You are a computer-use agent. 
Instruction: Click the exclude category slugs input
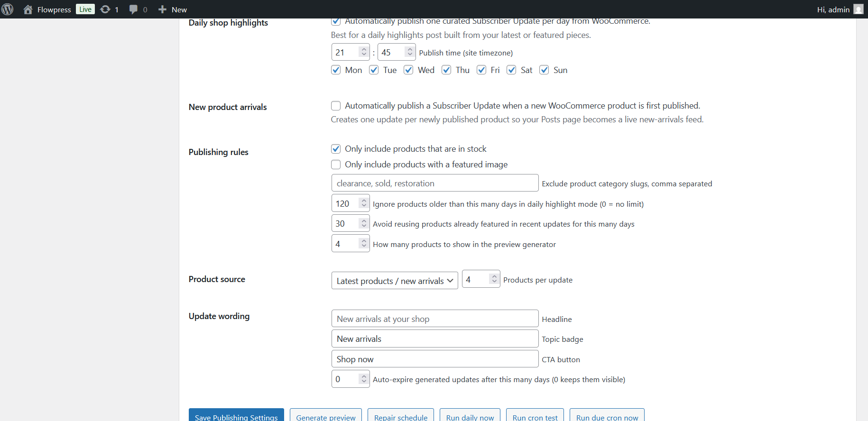click(x=435, y=183)
